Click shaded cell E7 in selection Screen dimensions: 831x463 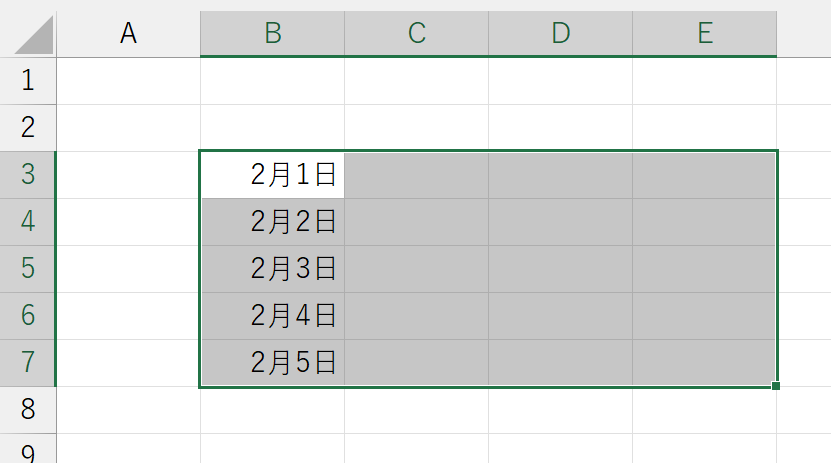pos(704,362)
